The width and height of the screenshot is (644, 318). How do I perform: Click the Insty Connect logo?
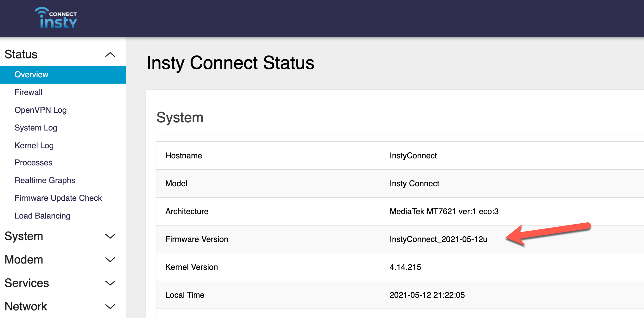point(56,18)
